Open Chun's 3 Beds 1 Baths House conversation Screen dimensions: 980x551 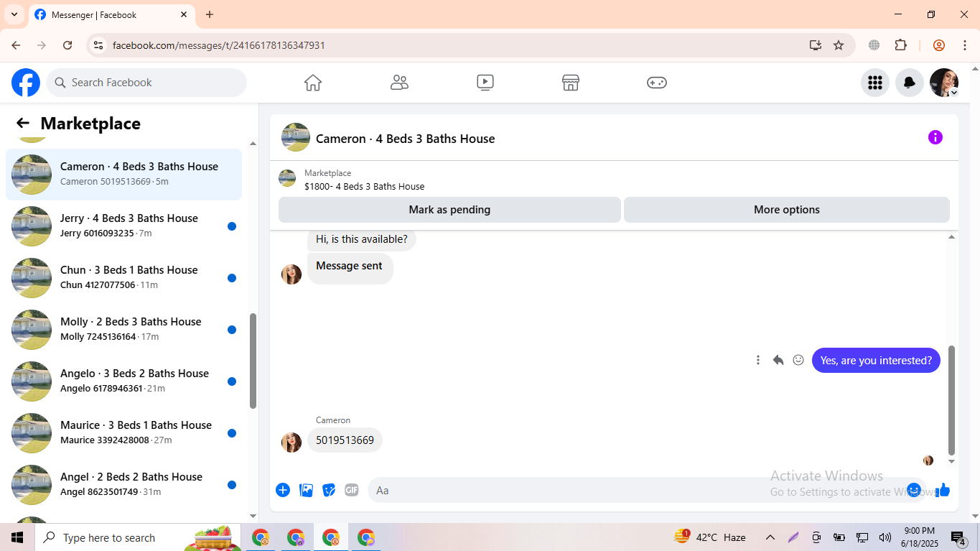[123, 278]
